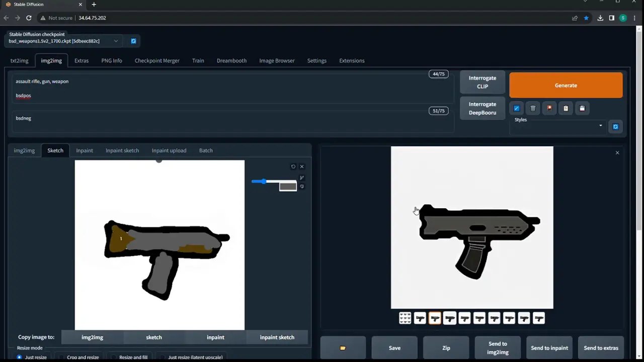
Task: Choose the Crop and resize mode
Action: [x=62, y=357]
